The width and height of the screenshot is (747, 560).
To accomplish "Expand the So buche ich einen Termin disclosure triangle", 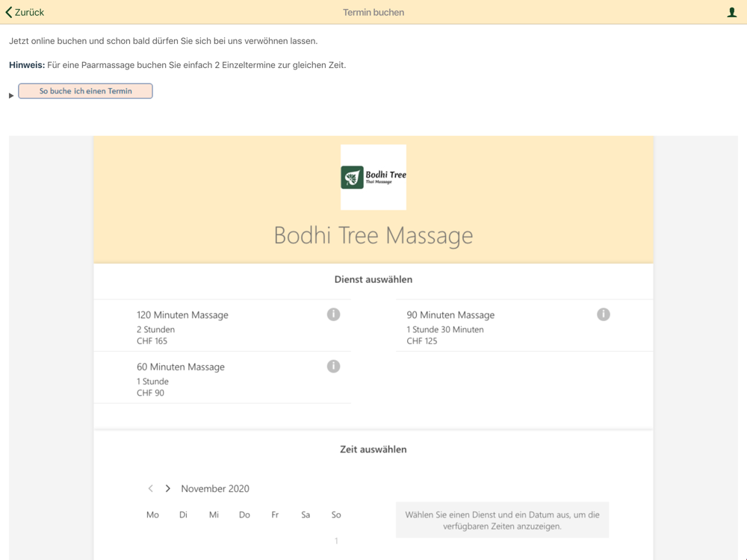I will click(x=11, y=96).
